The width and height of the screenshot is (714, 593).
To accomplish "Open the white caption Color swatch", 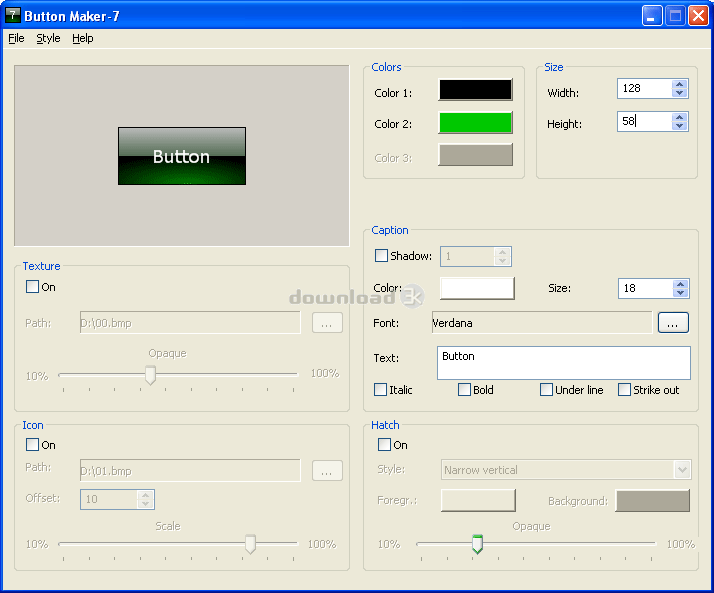I will pos(477,288).
